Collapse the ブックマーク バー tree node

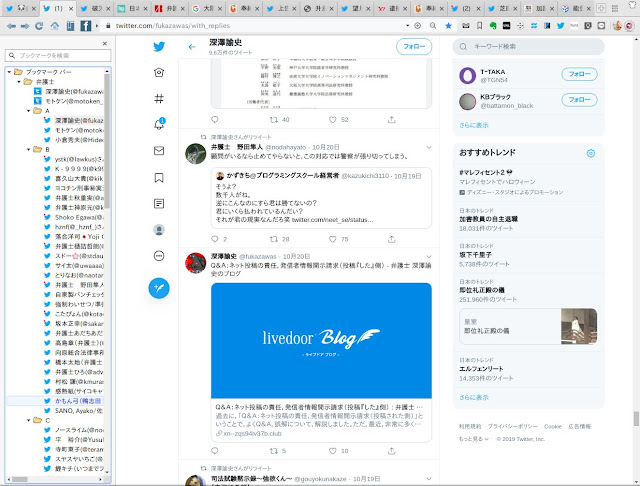click(9, 72)
